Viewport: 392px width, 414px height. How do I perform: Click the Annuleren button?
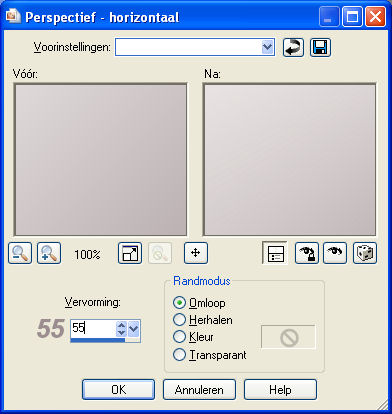click(x=199, y=389)
